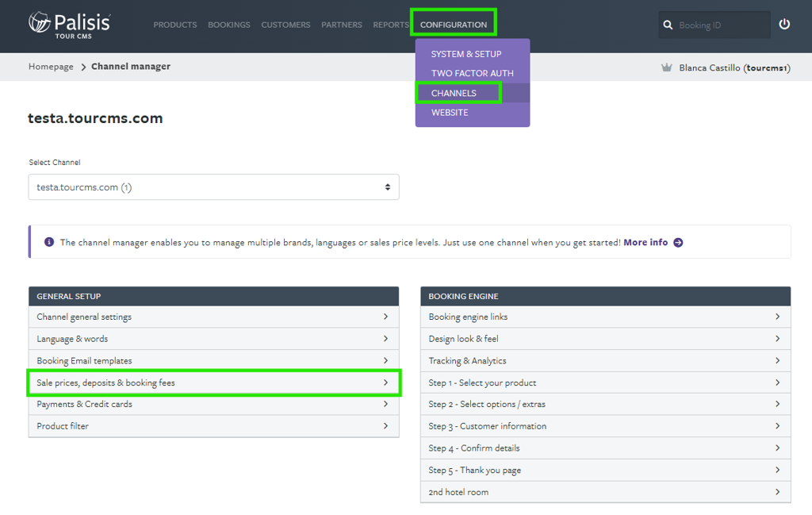Open Payments & Credit cards

213,404
